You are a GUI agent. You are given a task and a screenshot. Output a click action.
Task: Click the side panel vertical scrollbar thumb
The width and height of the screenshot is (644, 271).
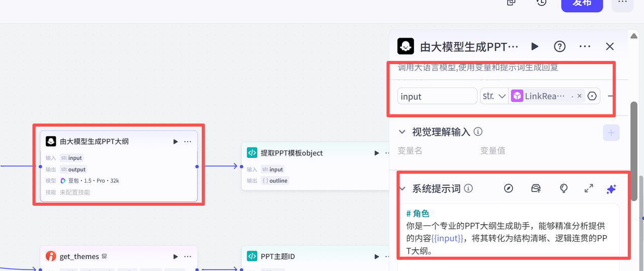[x=634, y=151]
